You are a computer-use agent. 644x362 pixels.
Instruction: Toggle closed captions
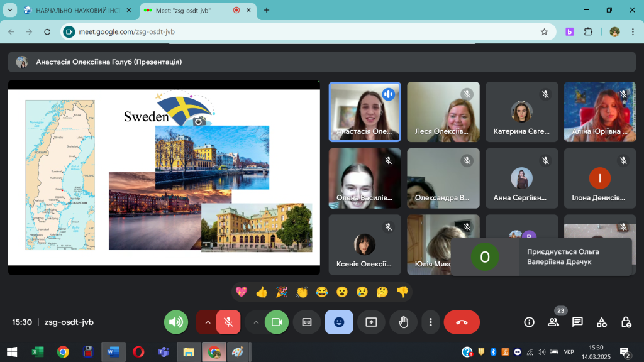click(307, 322)
